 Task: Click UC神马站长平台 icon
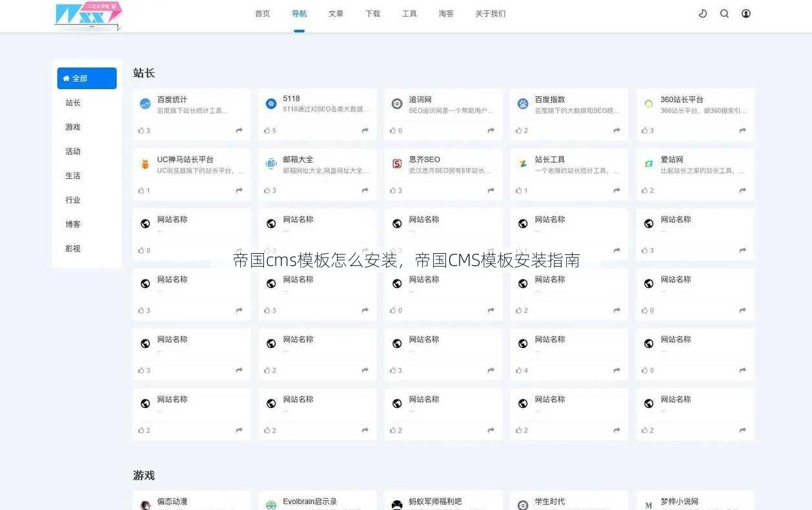(x=145, y=164)
